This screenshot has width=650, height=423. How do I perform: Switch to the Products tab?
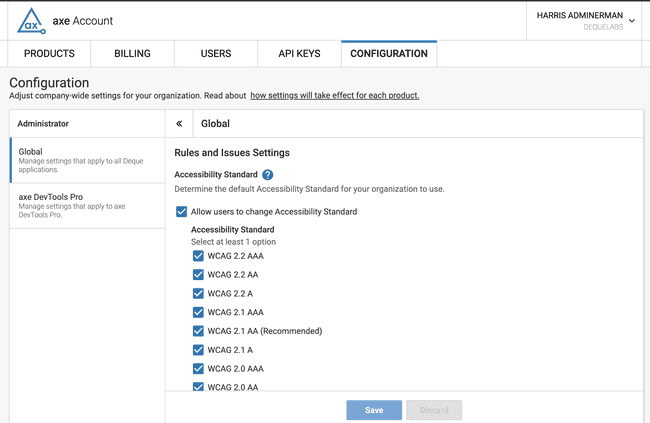[x=49, y=54]
